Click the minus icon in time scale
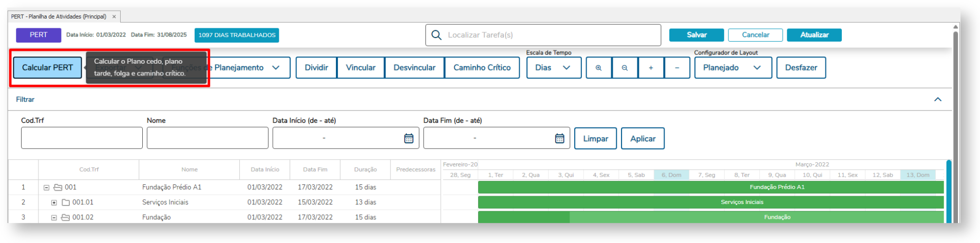Image resolution: width=980 pixels, height=243 pixels. coord(677,68)
